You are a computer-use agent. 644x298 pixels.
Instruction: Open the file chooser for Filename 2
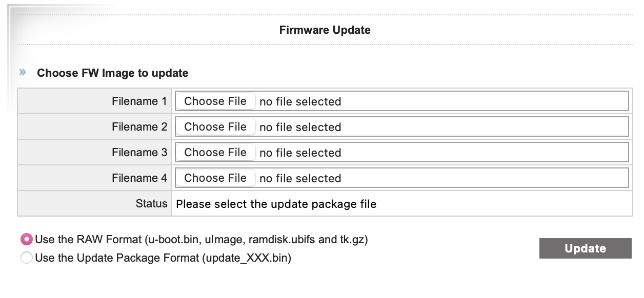215,127
